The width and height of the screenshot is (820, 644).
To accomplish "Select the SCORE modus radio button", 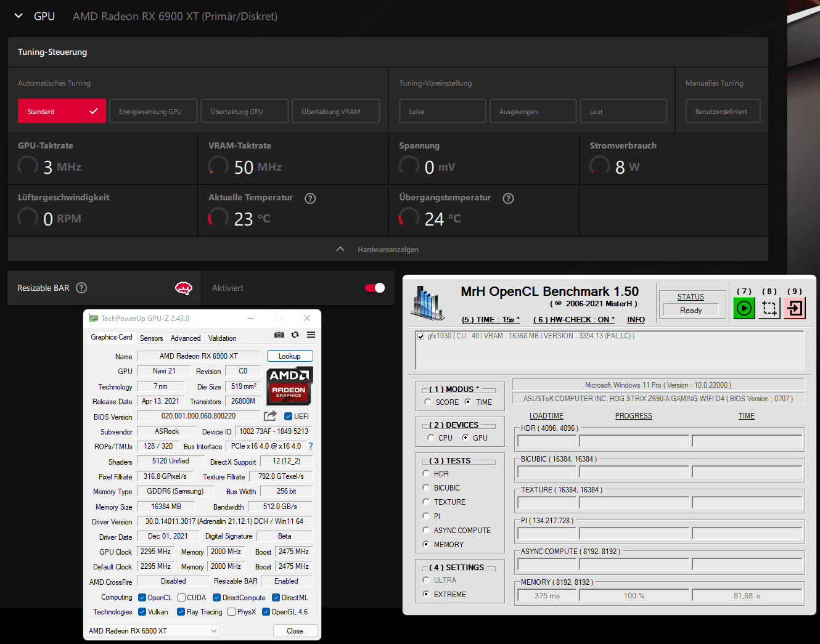I will 428,402.
